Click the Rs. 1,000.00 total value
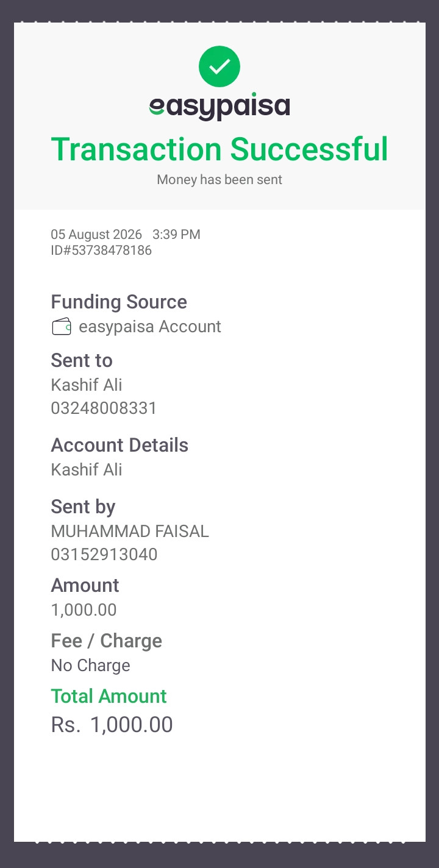 (x=112, y=725)
